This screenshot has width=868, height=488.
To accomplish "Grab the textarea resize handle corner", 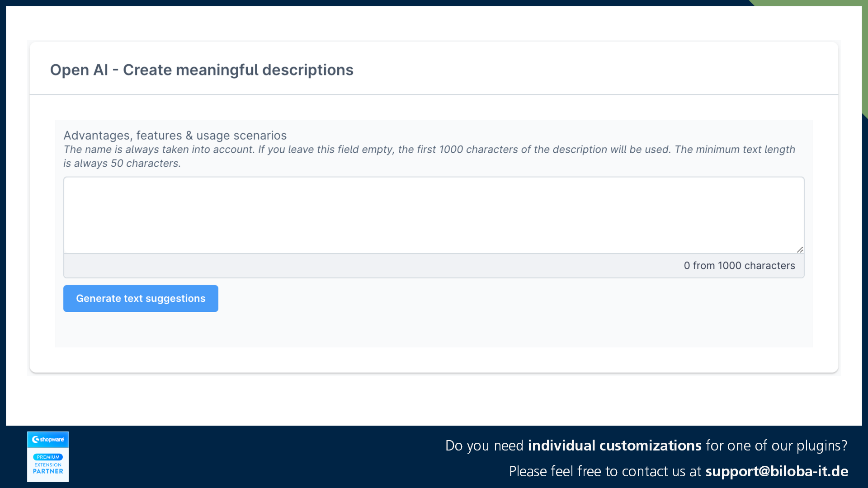I will 800,249.
